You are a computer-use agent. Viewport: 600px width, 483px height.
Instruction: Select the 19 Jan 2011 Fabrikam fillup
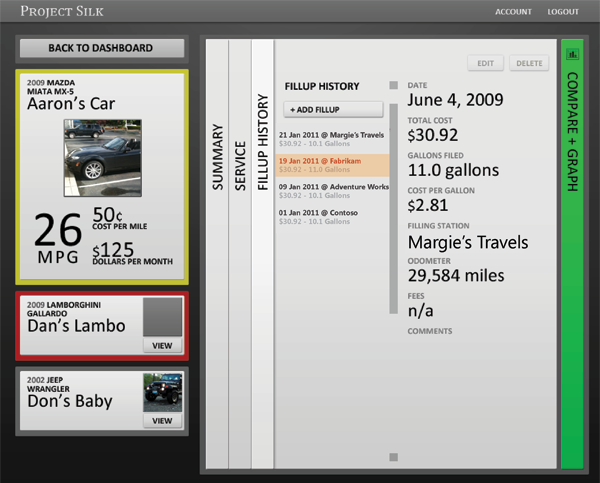point(332,165)
